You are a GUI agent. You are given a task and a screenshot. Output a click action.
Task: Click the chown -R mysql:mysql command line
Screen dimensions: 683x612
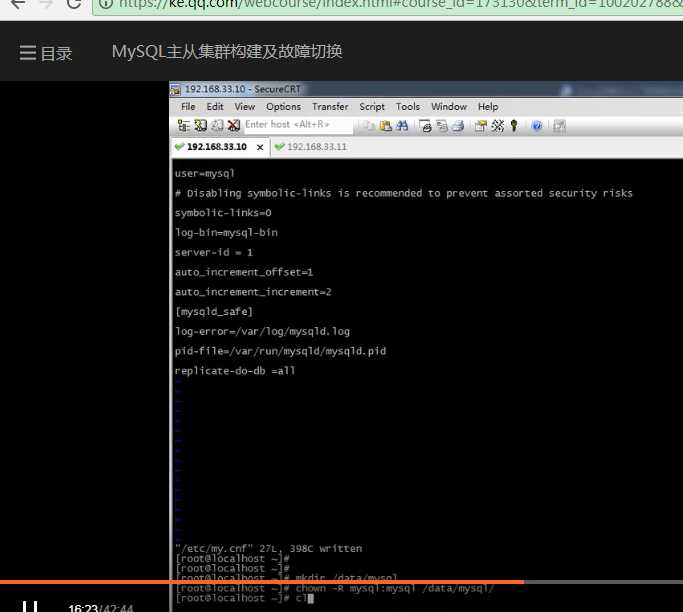tap(335, 588)
